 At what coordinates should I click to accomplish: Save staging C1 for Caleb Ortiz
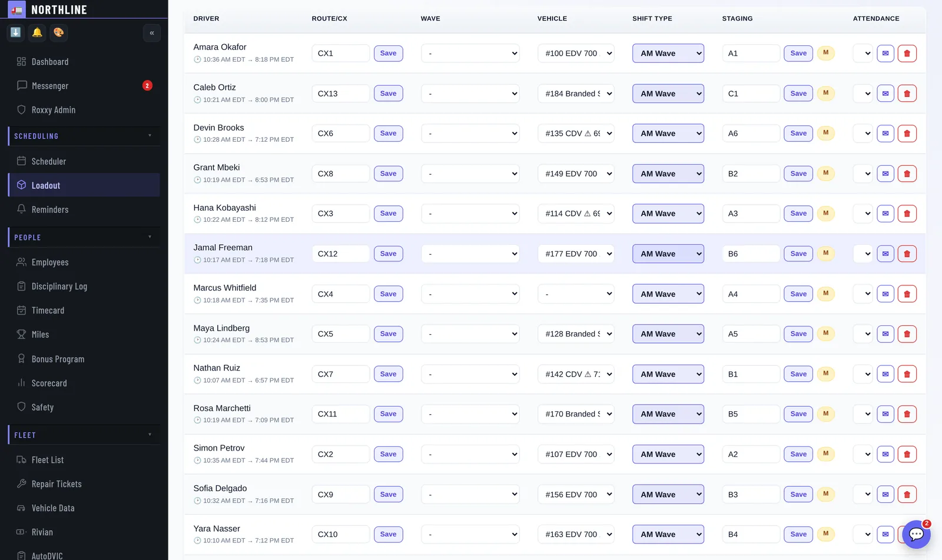798,94
